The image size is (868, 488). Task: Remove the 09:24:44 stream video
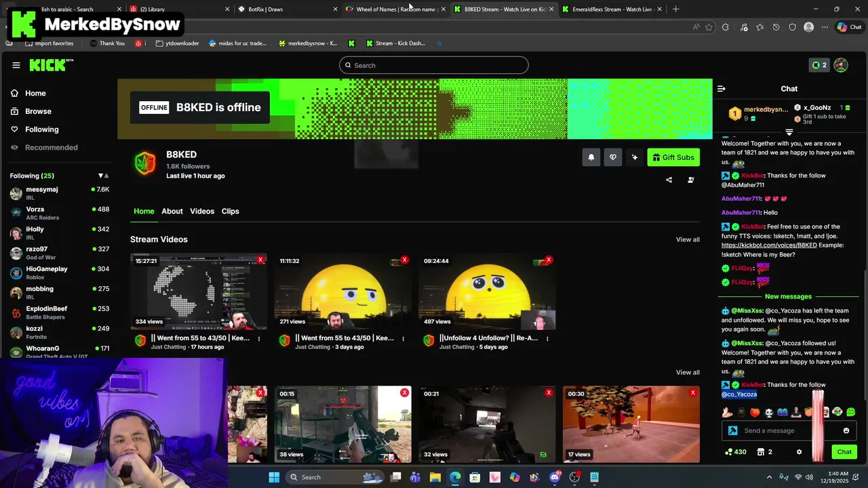click(549, 260)
